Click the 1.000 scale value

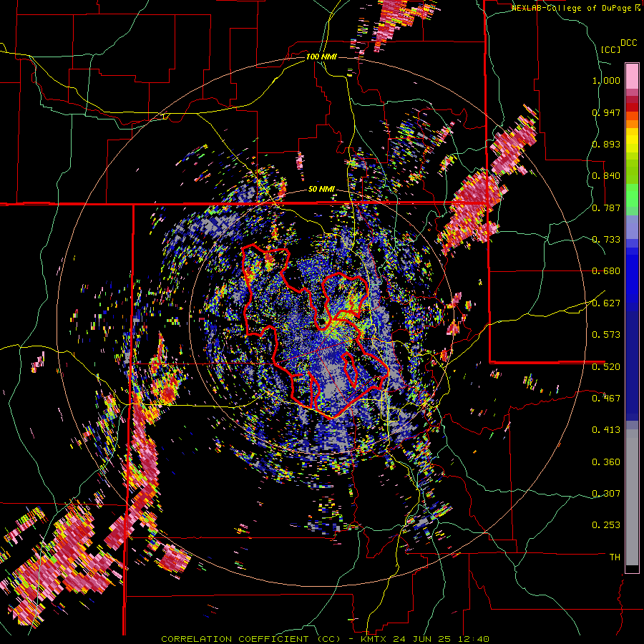(x=606, y=80)
